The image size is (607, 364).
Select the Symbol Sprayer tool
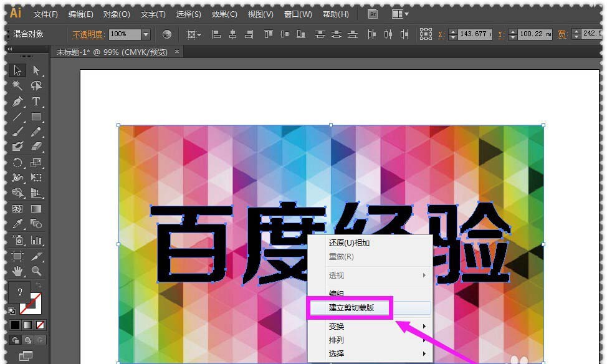click(x=17, y=241)
